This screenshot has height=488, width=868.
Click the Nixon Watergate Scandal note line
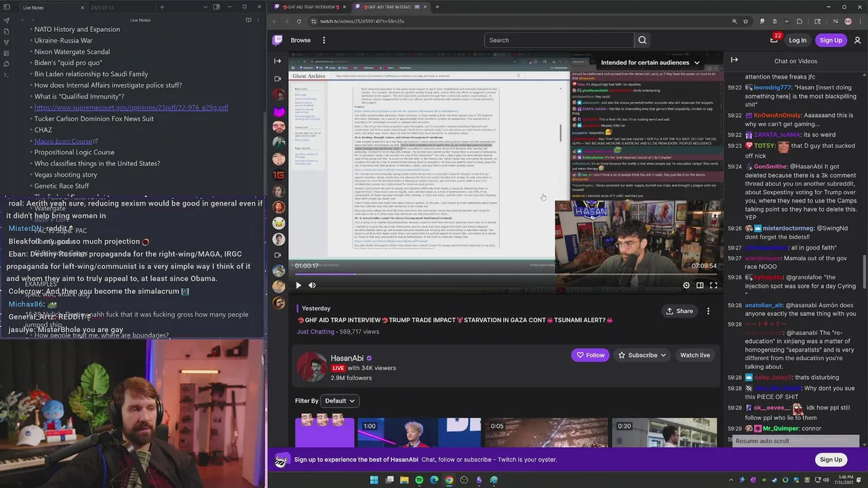tap(72, 52)
